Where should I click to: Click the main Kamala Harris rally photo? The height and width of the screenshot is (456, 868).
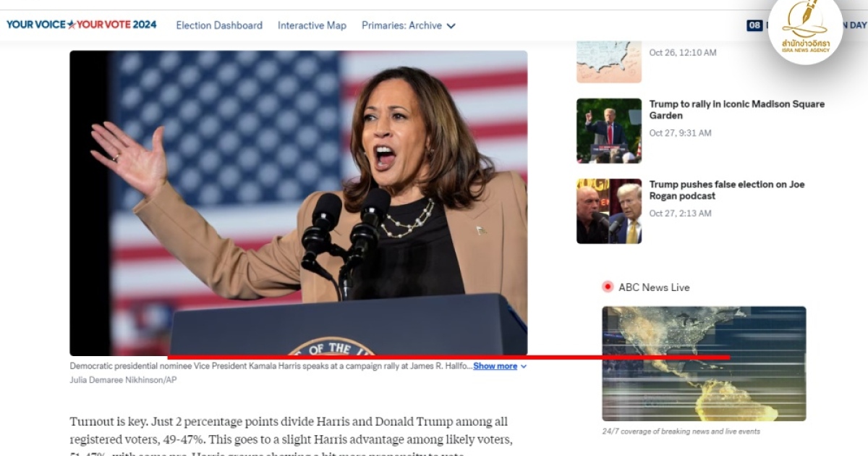tap(298, 203)
